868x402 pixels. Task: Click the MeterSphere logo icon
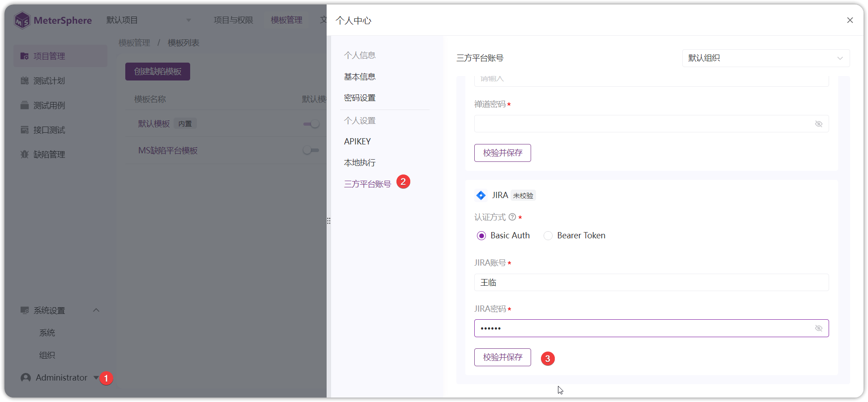pos(22,20)
